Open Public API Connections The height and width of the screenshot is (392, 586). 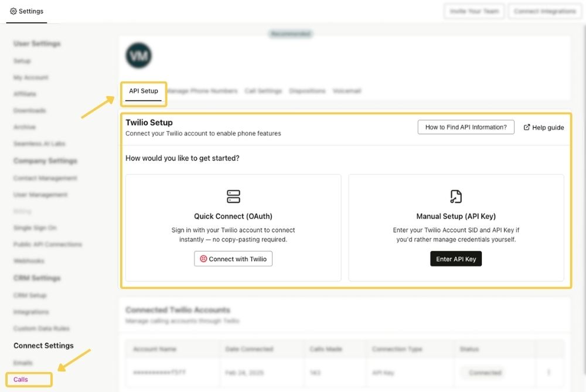pos(47,244)
